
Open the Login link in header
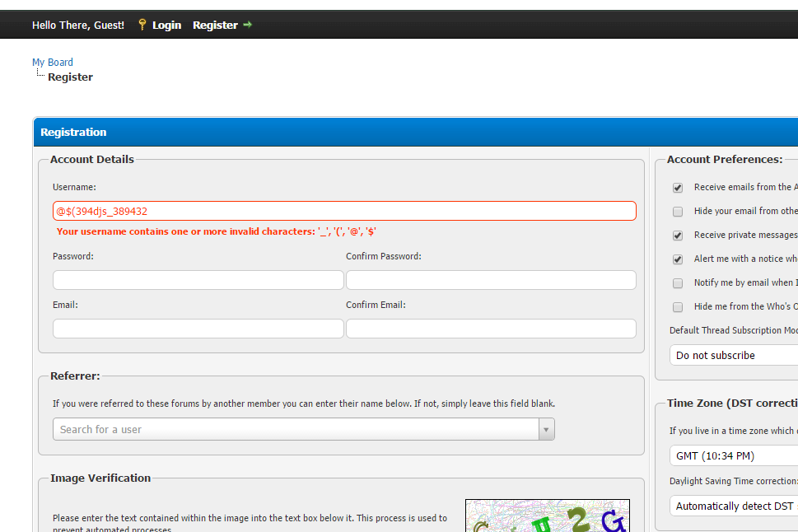(166, 25)
